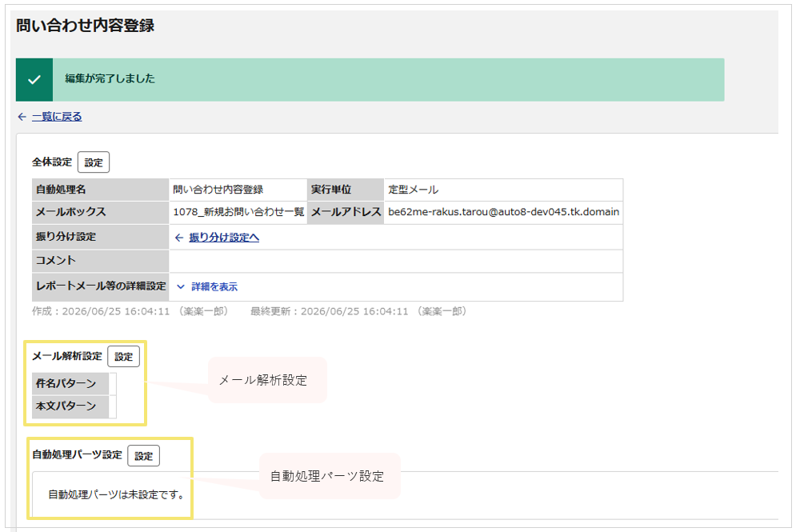
Task: Click 設定 button next to 自動処理パーツ設定
Action: coord(144,456)
